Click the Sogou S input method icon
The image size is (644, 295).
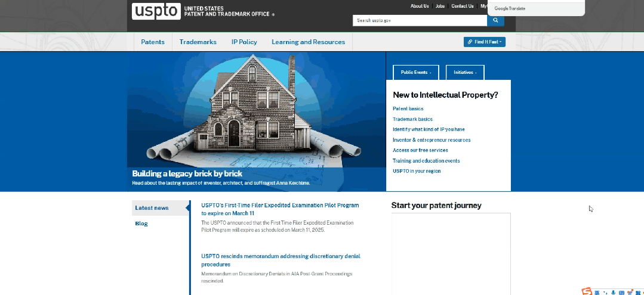(587, 291)
